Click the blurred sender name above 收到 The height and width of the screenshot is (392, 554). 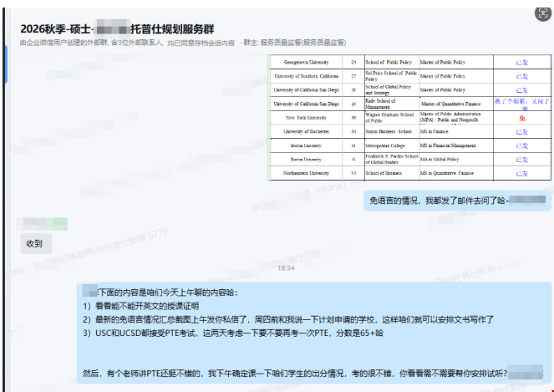pyautogui.click(x=46, y=224)
